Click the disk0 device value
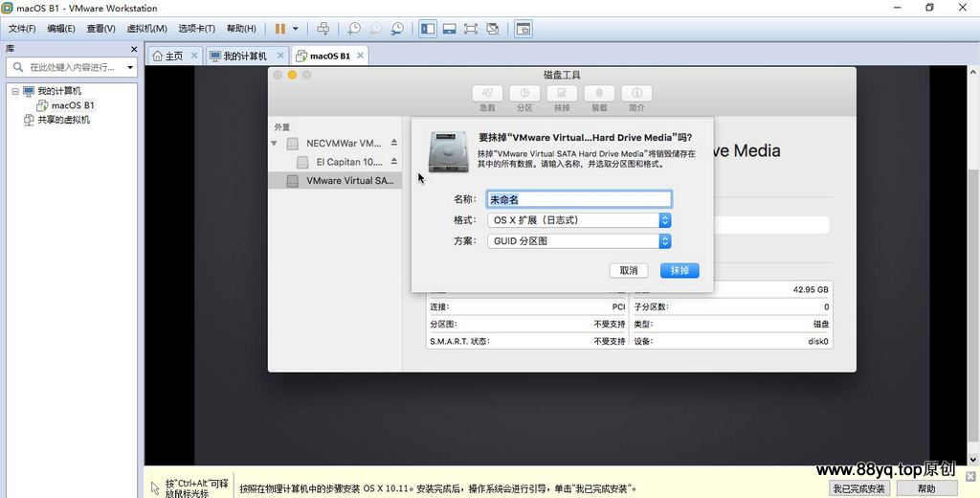Viewport: 980px width, 498px height. click(818, 342)
